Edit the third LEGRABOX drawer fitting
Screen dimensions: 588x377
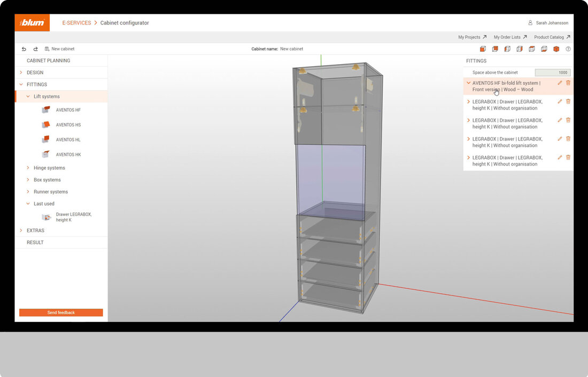pos(560,139)
